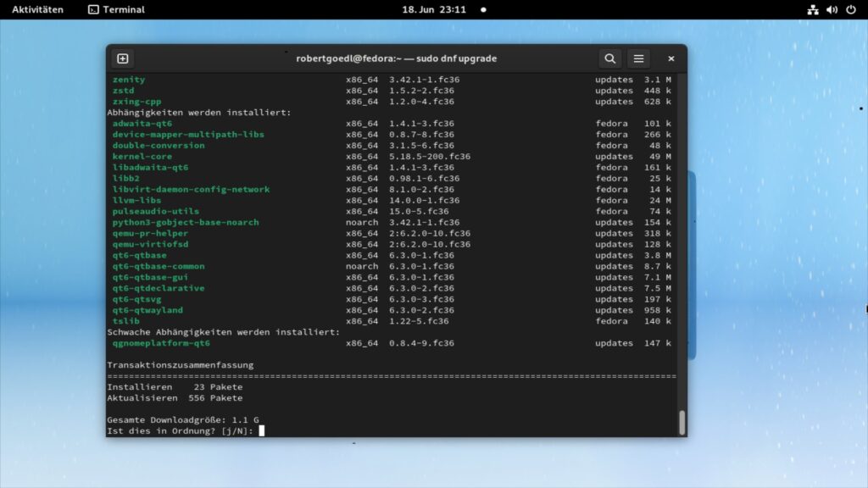Open terminal search
The height and width of the screenshot is (488, 868).
coord(609,58)
